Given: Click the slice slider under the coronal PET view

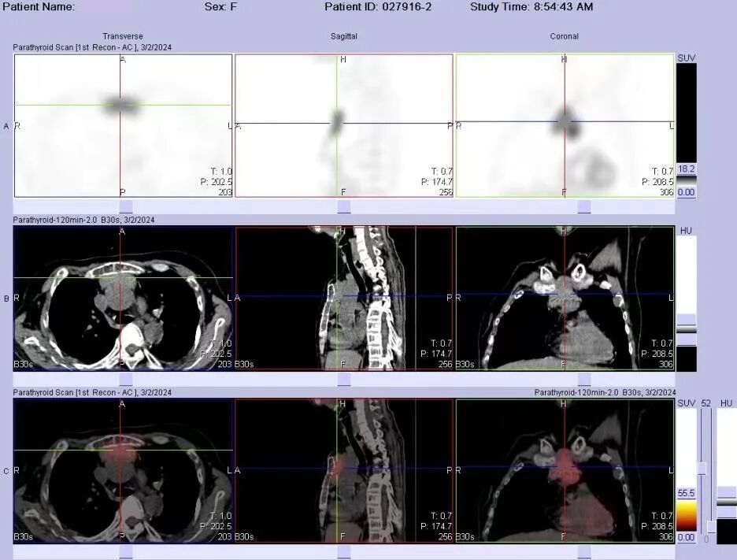Looking at the screenshot, I should (584, 206).
